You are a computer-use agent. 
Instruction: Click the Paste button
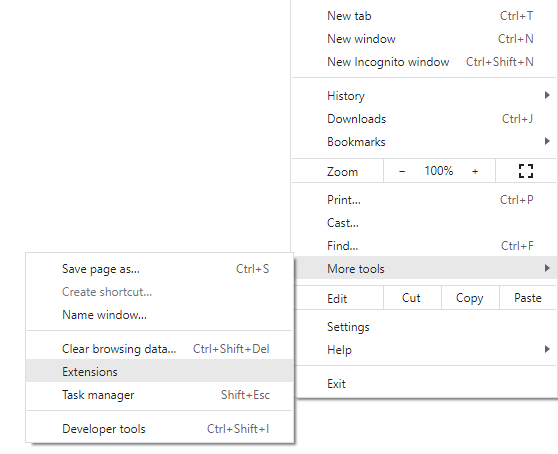[x=528, y=298]
